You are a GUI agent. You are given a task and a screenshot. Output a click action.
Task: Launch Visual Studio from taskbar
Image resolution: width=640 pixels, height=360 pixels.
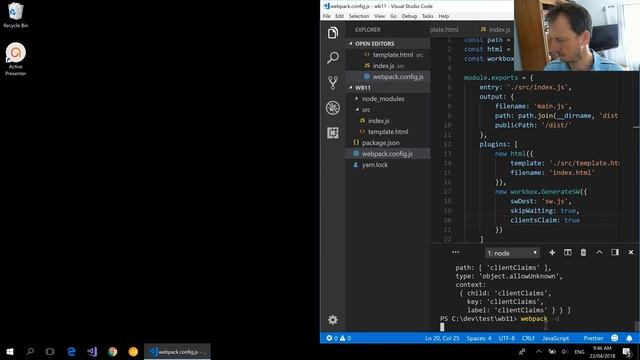click(x=92, y=351)
